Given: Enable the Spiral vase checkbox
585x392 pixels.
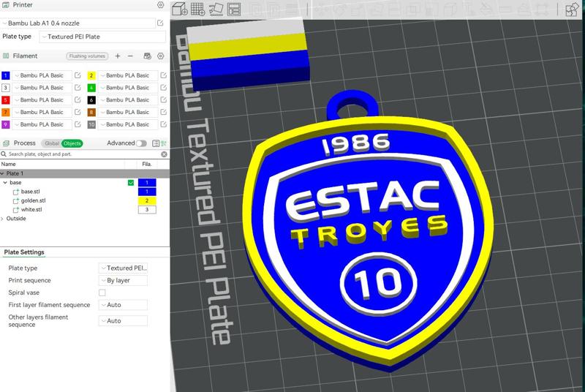Looking at the screenshot, I should tap(102, 293).
